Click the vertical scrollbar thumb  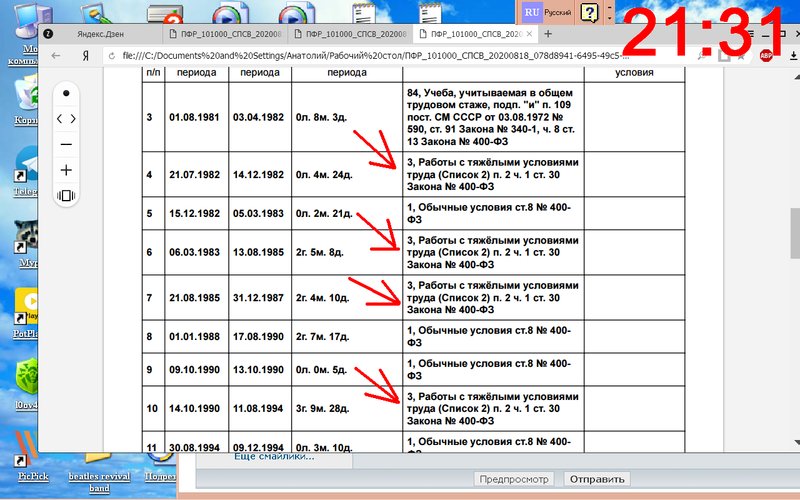click(x=793, y=237)
